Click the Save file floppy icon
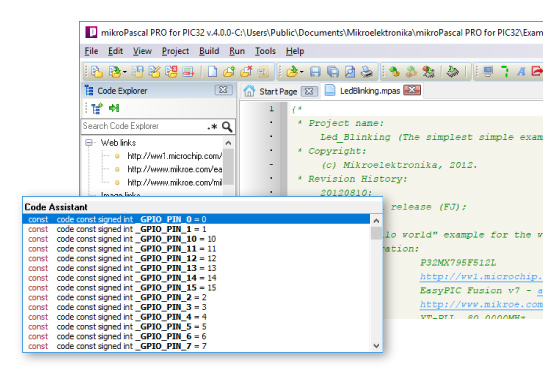543x373 pixels. pos(315,72)
